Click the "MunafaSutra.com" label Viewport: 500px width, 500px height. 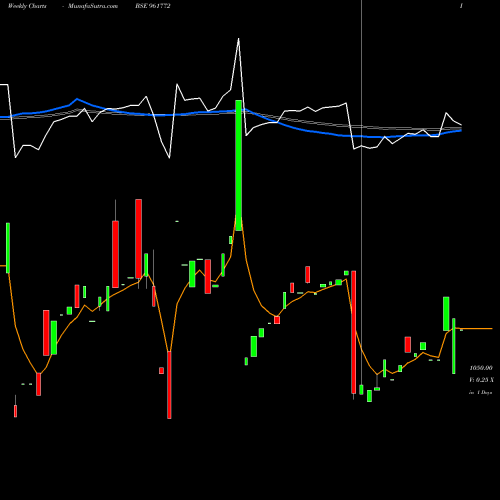93,6
